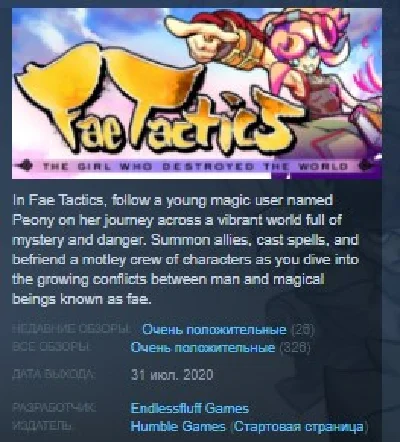Viewport: 400px width, 442px height.
Task: Click the "Разработчик" label
Action: click(x=54, y=408)
